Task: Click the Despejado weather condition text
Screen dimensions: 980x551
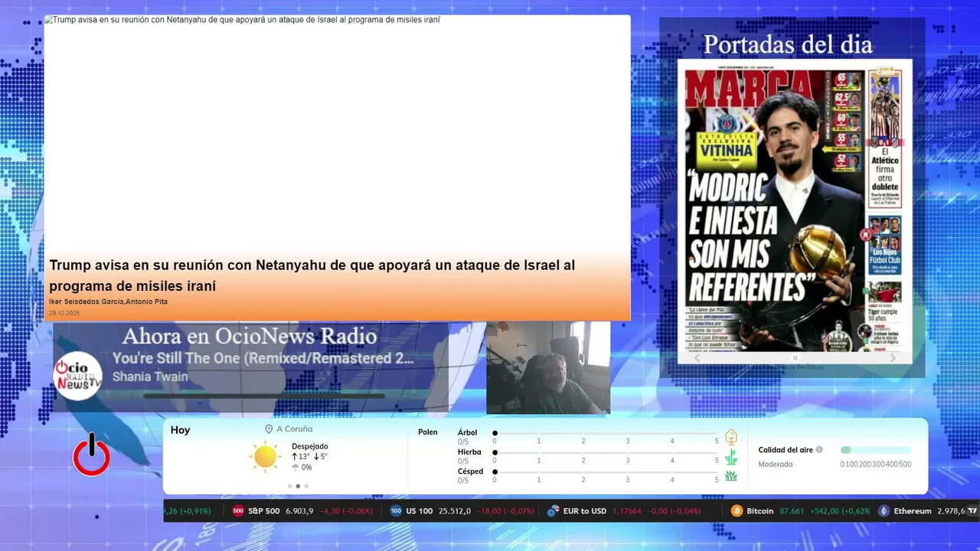Action: (309, 446)
